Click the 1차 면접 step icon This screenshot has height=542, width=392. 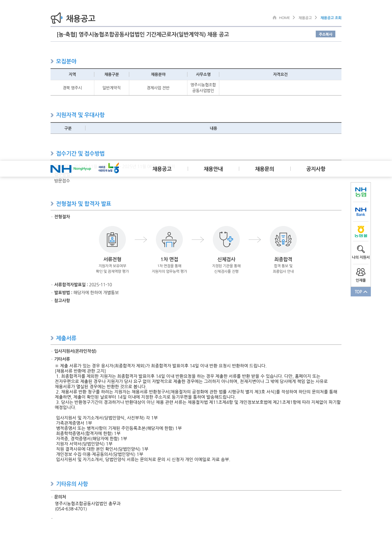click(169, 239)
